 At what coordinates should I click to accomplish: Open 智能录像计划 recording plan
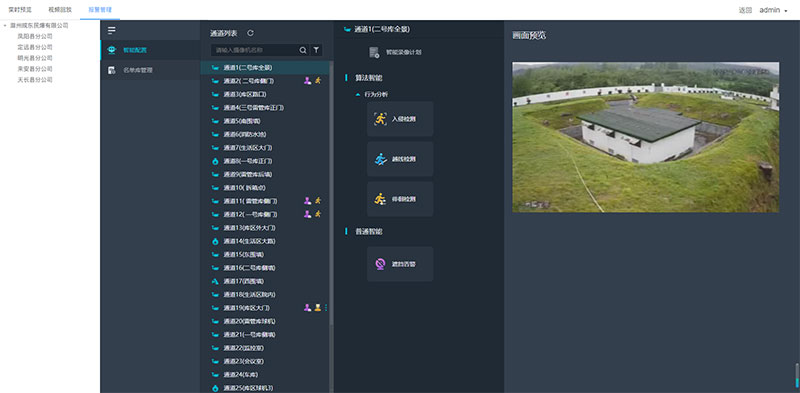coord(395,52)
